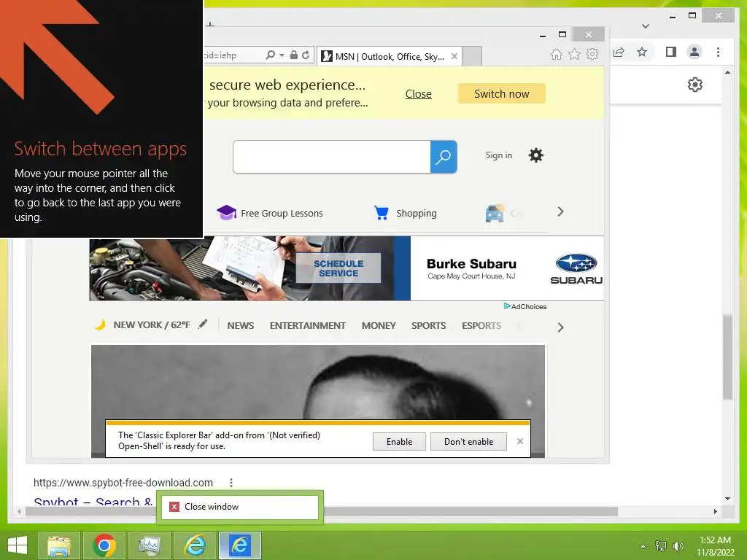
Task: Open Chrome three-dot menu
Action: click(718, 52)
